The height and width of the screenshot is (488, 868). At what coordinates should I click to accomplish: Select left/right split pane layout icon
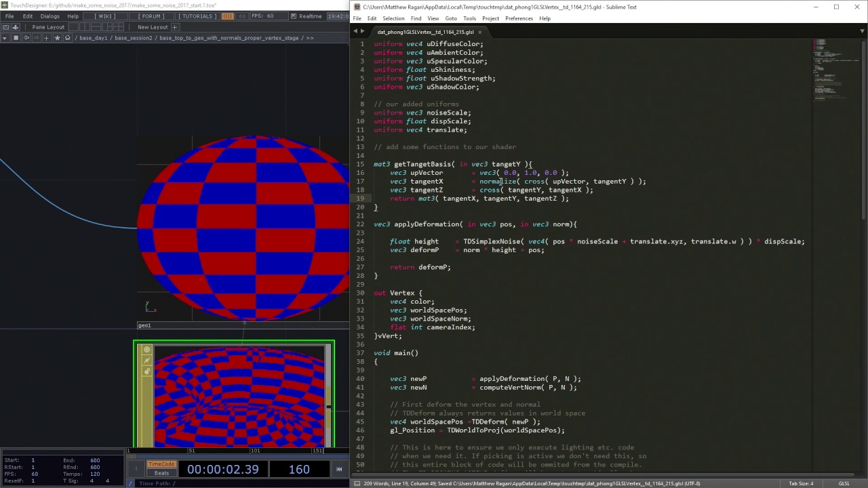(85, 27)
